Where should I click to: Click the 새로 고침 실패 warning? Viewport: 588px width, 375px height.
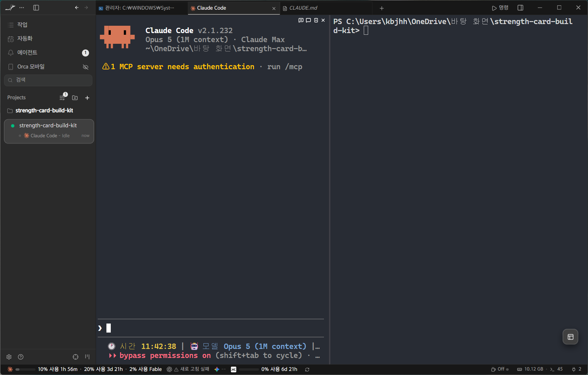[192, 369]
